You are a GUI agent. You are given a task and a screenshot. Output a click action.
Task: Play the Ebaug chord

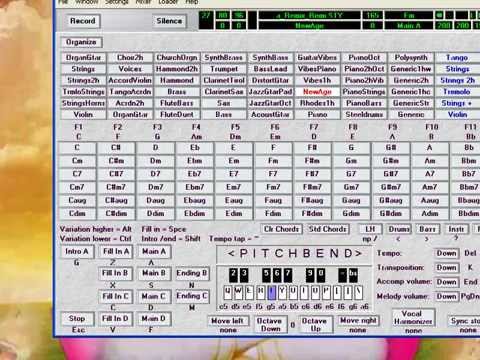point(195,200)
